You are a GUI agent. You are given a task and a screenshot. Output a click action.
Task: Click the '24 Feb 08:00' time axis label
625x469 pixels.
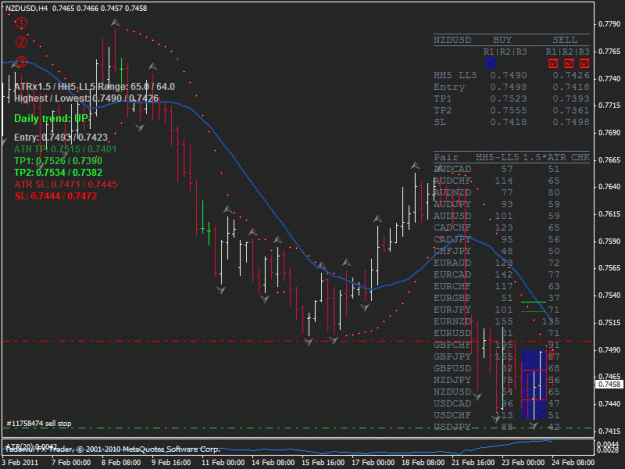pos(573,463)
